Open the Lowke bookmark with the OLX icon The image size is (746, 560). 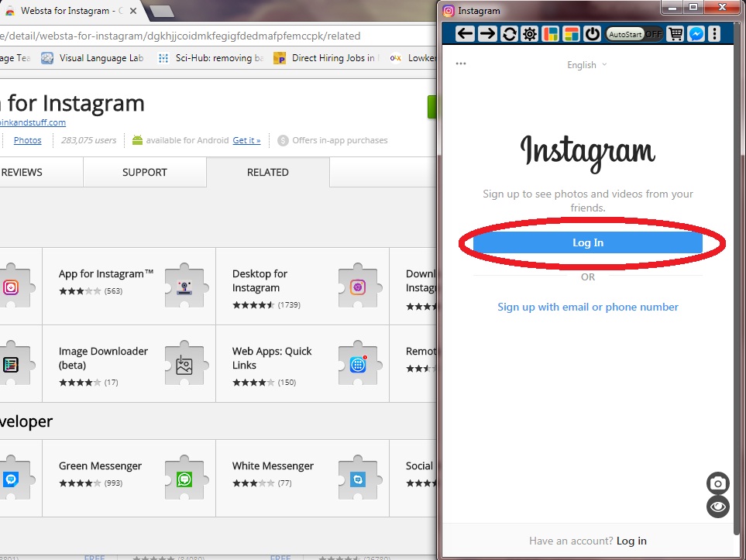click(412, 58)
